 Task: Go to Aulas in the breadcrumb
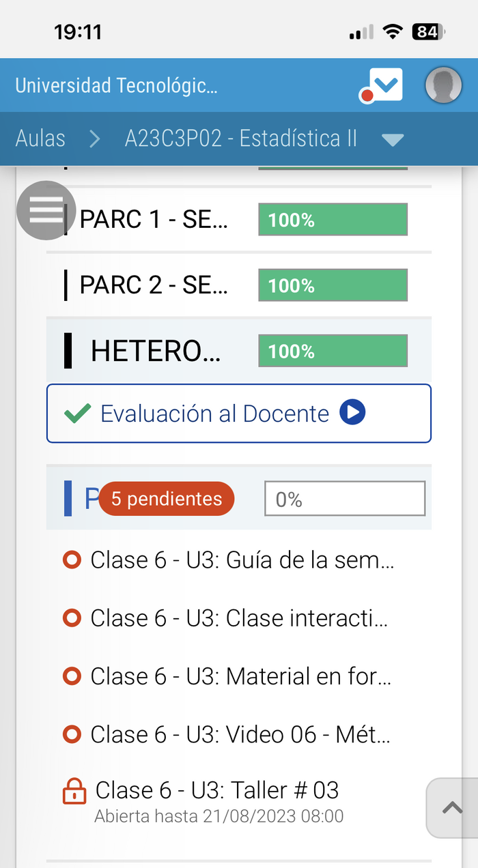(40, 139)
